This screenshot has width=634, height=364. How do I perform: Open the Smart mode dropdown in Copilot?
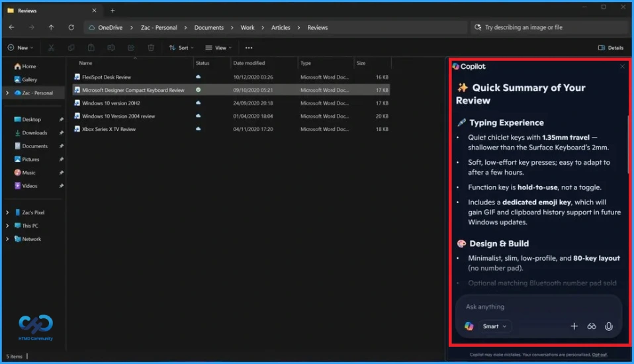[494, 326]
